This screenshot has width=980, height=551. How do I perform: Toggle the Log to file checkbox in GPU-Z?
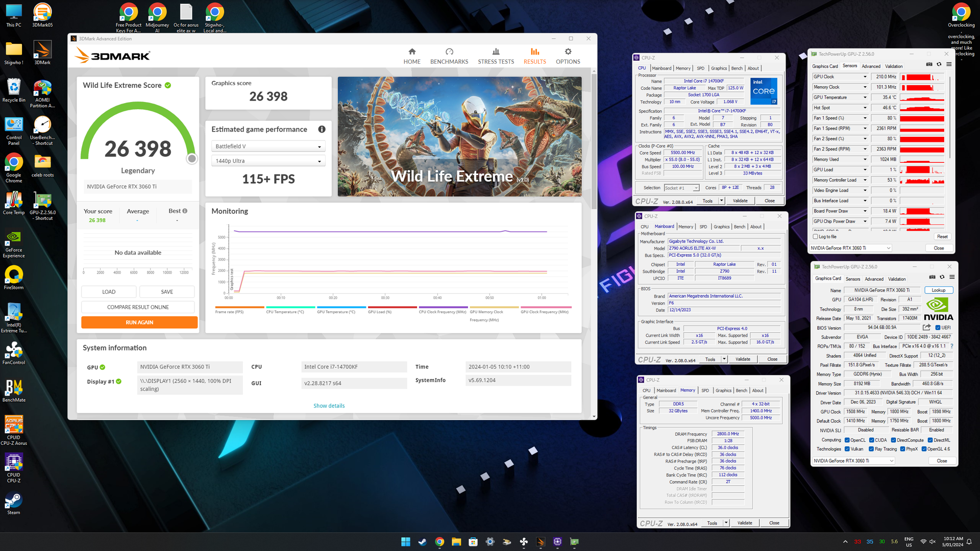pyautogui.click(x=815, y=237)
